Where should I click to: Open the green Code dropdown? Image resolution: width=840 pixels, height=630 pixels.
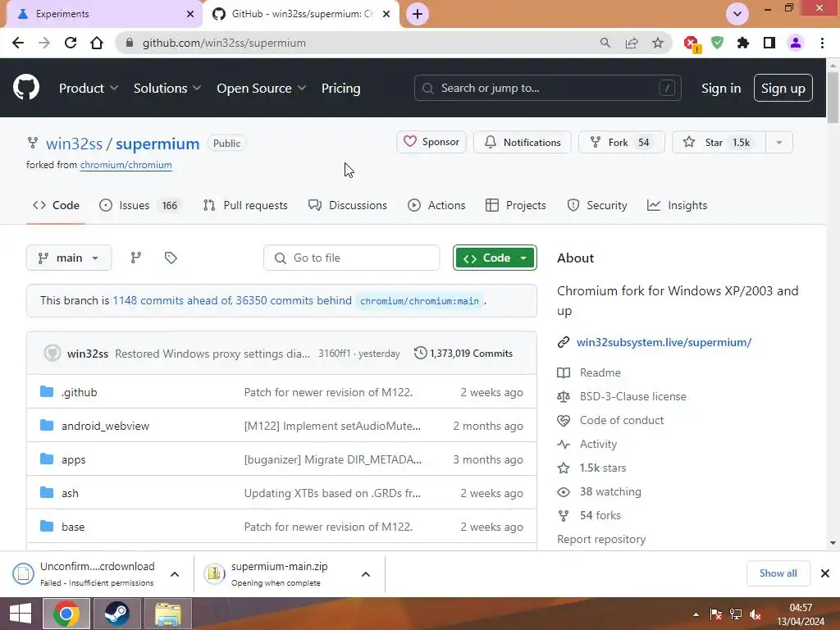click(x=495, y=258)
